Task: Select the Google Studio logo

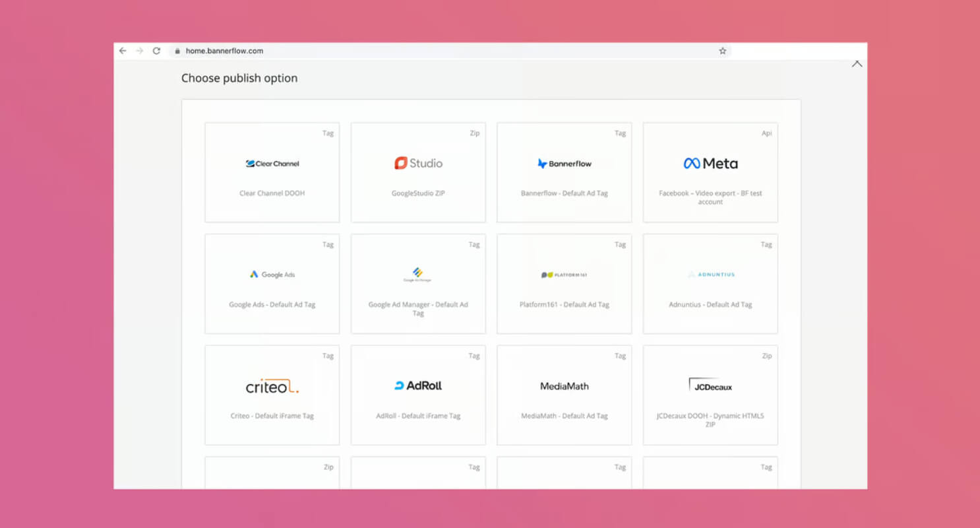Action: point(418,163)
